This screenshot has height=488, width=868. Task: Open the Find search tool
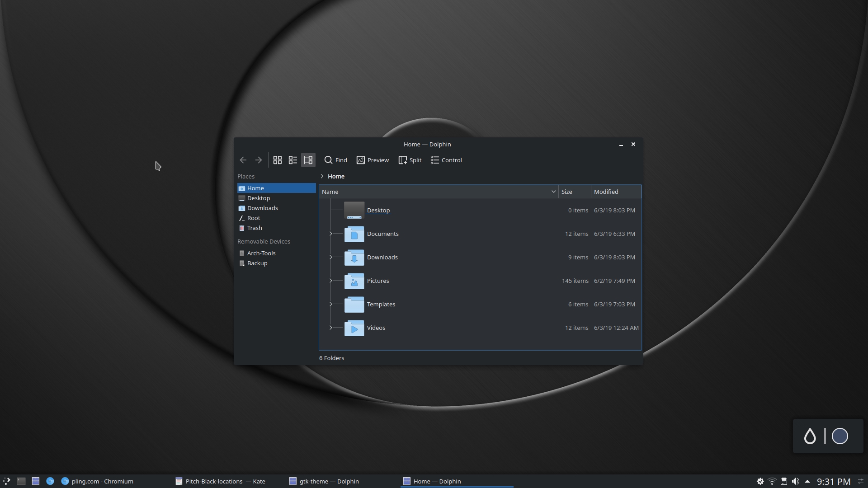336,160
